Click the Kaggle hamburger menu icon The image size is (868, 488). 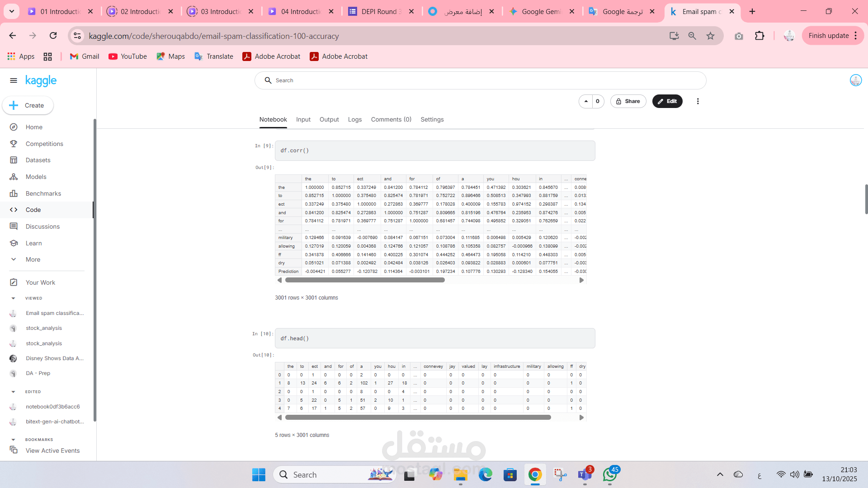pos(14,80)
